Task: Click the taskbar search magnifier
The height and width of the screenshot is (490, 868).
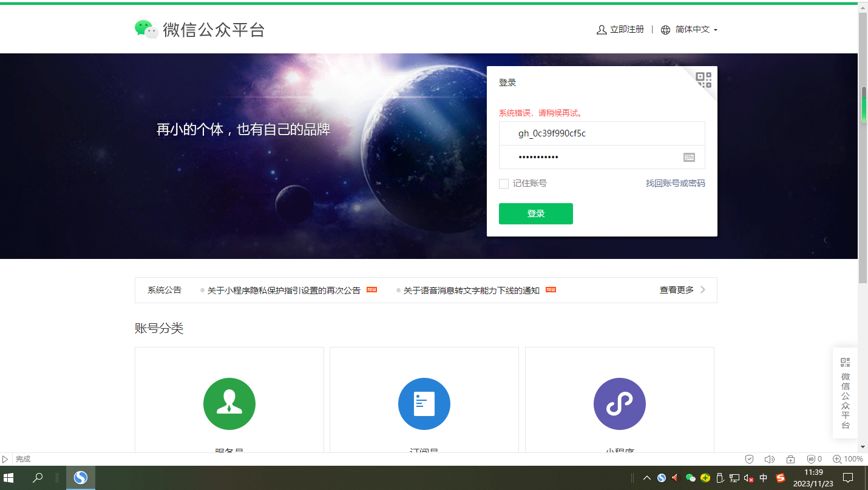Action: 38,478
